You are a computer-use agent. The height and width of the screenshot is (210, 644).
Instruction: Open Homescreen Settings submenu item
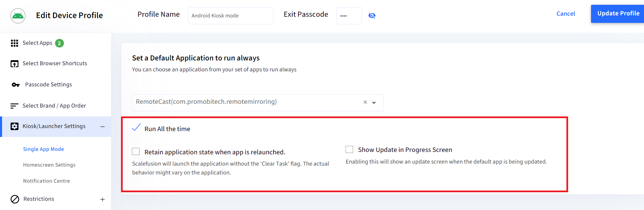[x=49, y=165]
